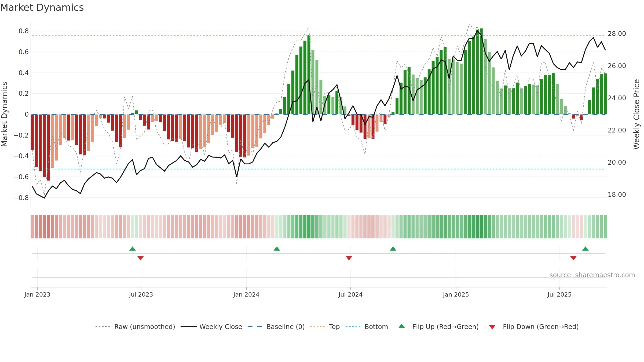Click the green Flip Up legend triangle icon
644x362 pixels.
coord(402,326)
